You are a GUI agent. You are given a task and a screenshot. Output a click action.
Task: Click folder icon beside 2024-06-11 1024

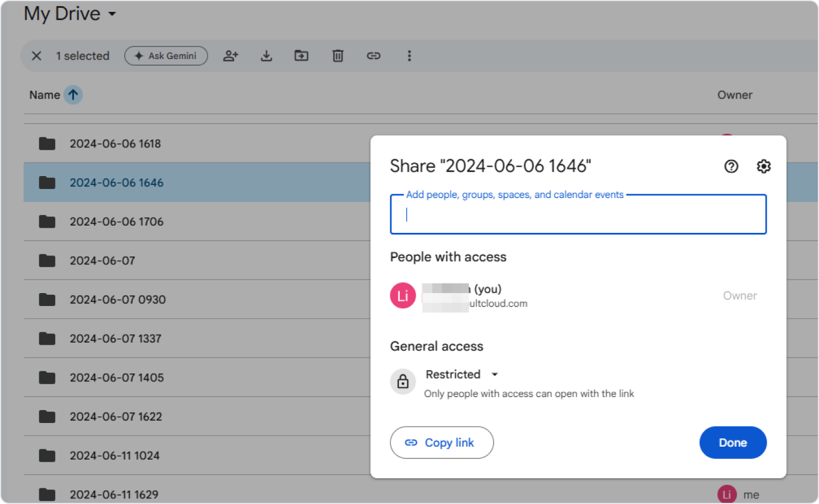click(x=47, y=456)
